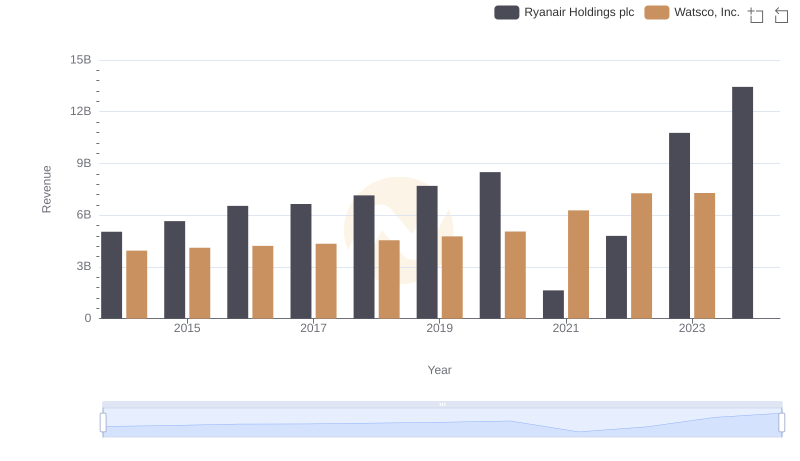This screenshot has width=800, height=461.
Task: Select the Ryanair bar for 2018
Action: pos(364,257)
